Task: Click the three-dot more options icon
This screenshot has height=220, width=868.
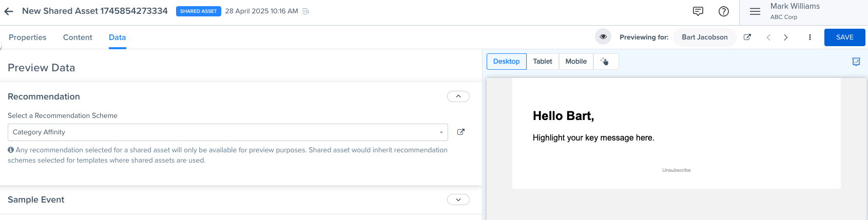Action: point(810,37)
